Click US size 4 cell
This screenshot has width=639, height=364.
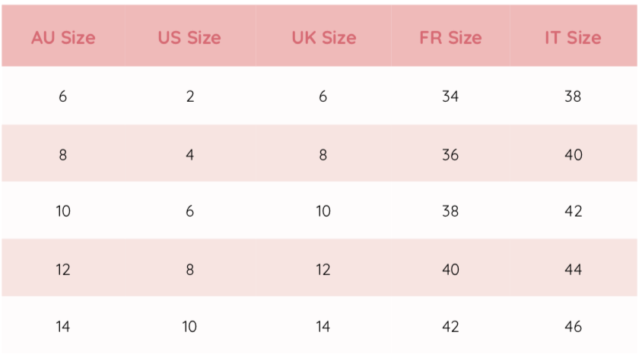pyautogui.click(x=189, y=154)
